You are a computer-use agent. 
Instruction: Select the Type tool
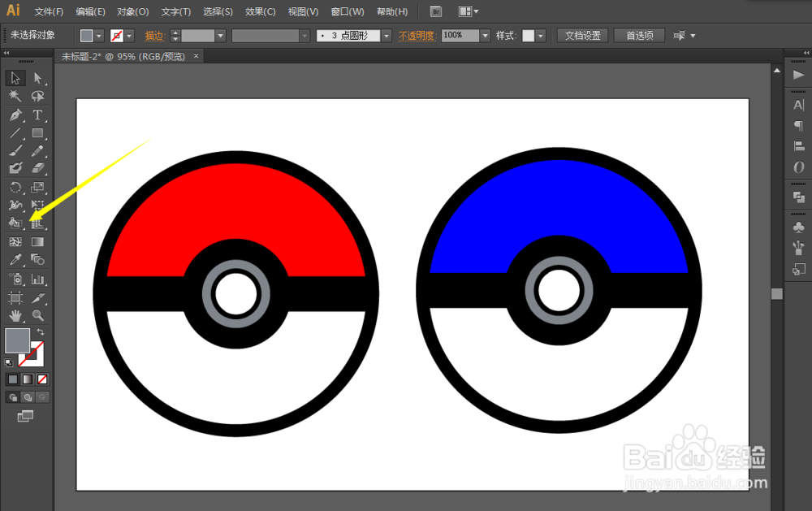[x=37, y=115]
